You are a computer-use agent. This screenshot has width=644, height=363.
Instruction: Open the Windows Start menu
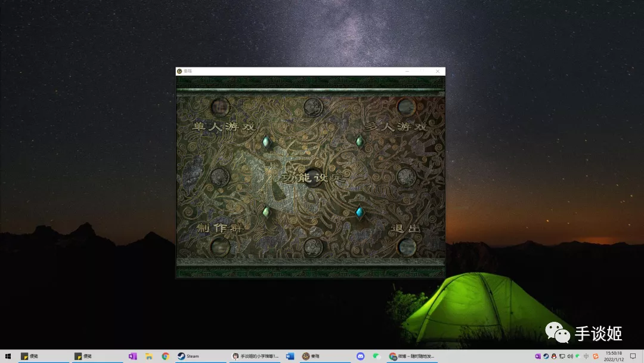tap(8, 356)
